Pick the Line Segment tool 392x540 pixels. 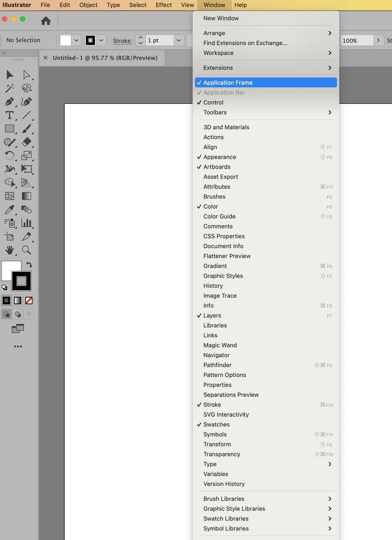coord(26,115)
